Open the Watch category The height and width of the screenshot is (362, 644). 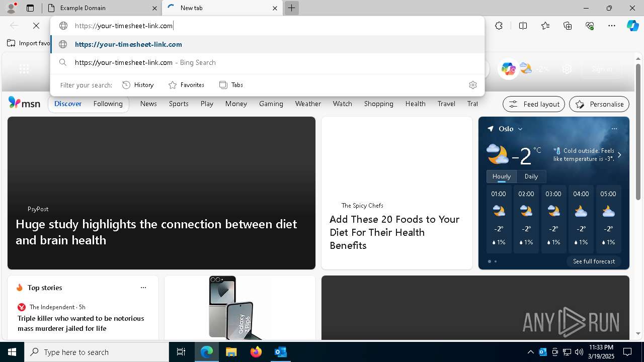pyautogui.click(x=342, y=104)
